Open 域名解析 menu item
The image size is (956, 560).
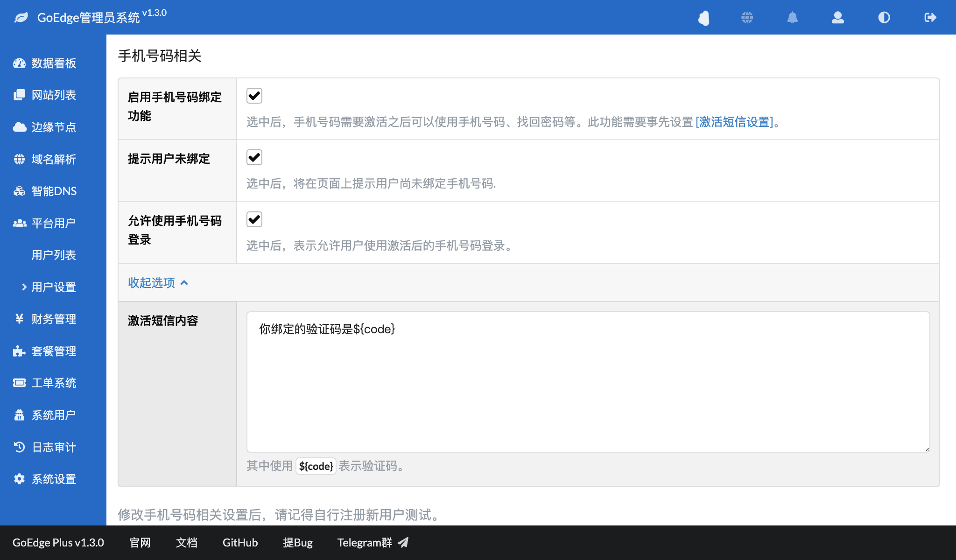click(53, 159)
